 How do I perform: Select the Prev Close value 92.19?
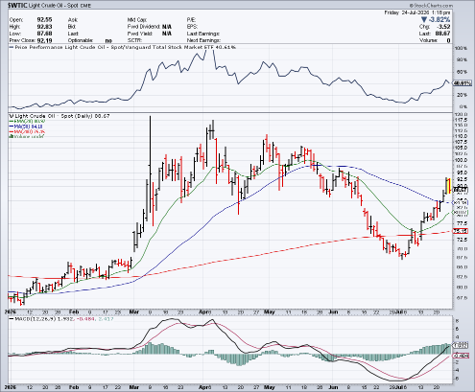click(44, 40)
